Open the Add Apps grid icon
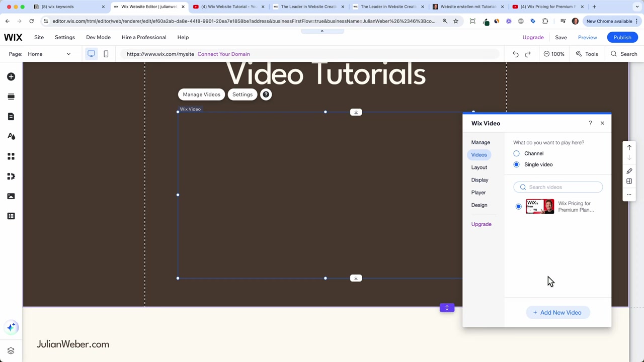The image size is (644, 362). (11, 156)
